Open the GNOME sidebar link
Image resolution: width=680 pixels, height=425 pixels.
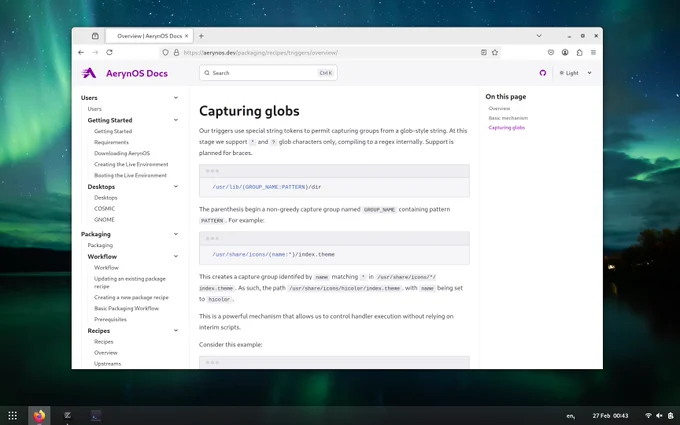(105, 219)
